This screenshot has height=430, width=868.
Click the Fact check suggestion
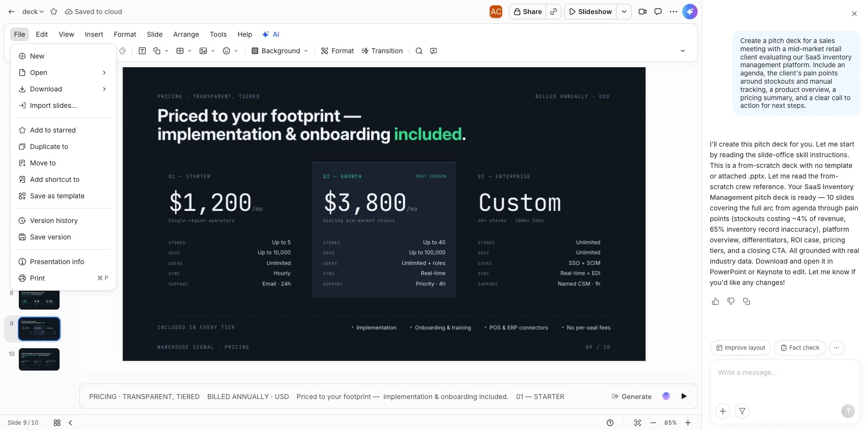pyautogui.click(x=800, y=348)
